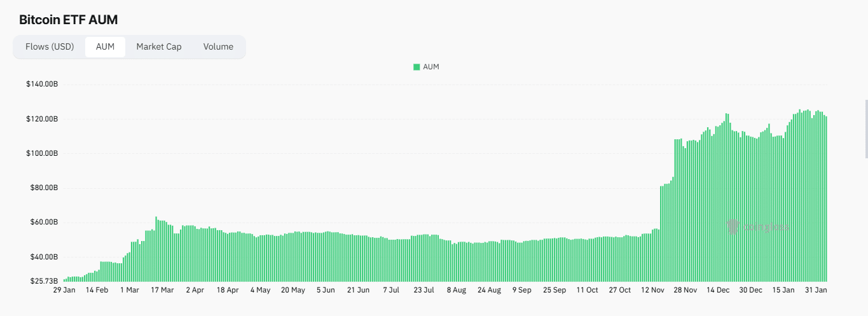Image resolution: width=868 pixels, height=316 pixels.
Task: Click the $140.00B y-axis label
Action: 42,85
